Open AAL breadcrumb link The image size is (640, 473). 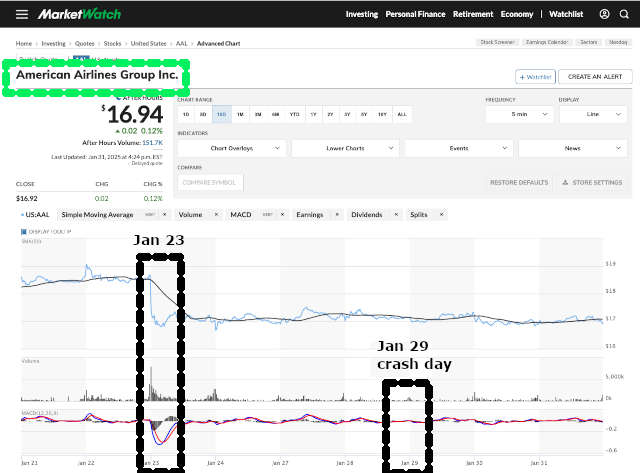(x=182, y=43)
